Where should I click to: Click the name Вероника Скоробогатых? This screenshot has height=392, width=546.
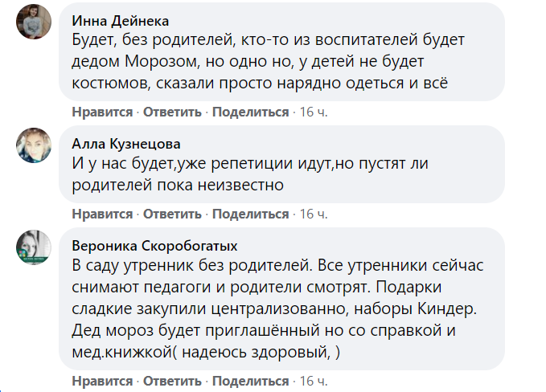coord(154,246)
